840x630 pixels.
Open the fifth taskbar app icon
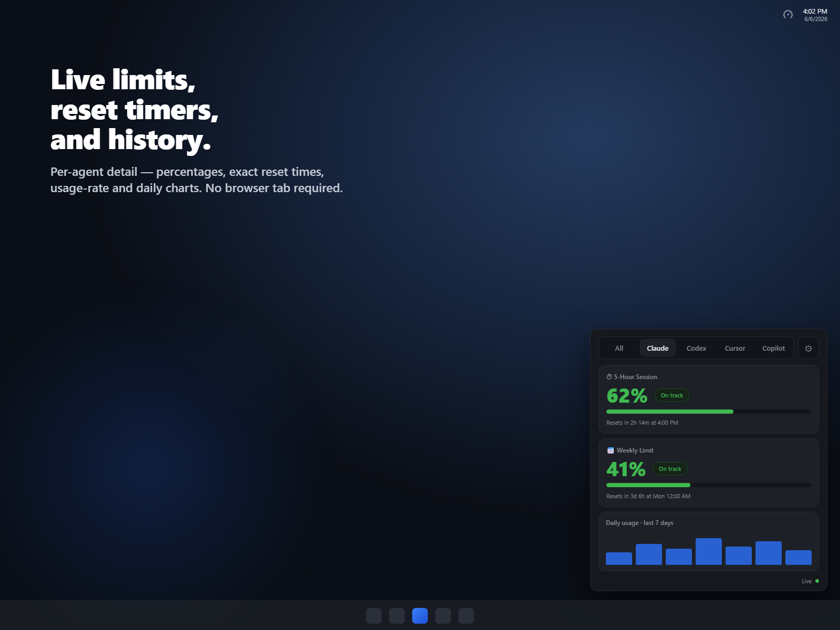tap(466, 616)
